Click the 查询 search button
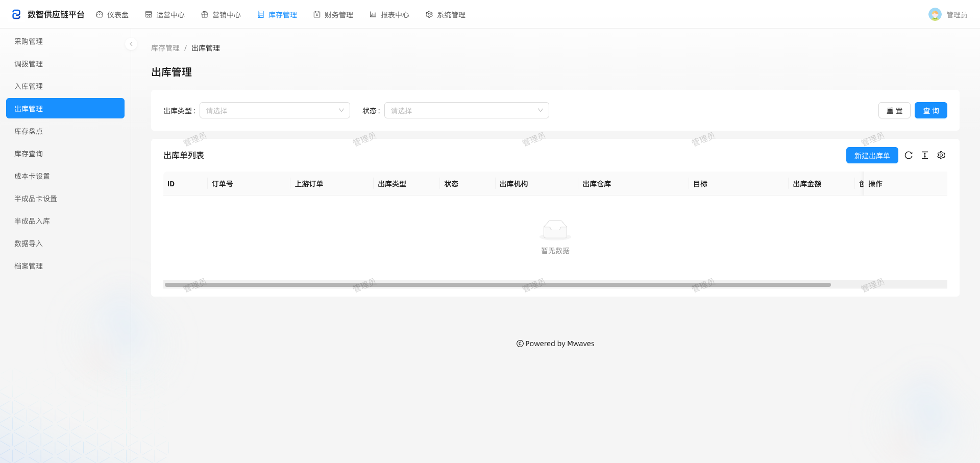Viewport: 980px width, 463px height. [931, 110]
